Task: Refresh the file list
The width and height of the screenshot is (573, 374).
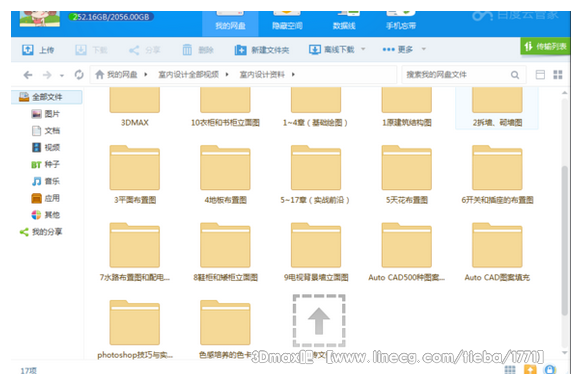Action: [79, 75]
